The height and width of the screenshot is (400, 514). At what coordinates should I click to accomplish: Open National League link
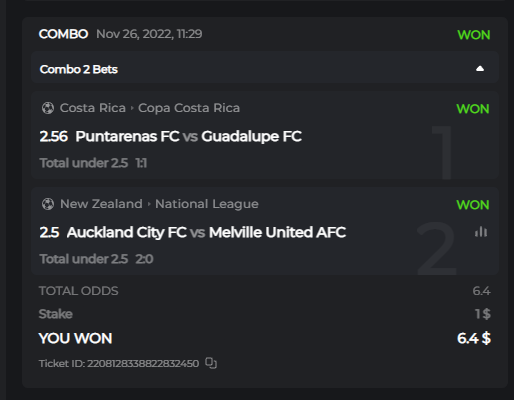[x=207, y=204]
